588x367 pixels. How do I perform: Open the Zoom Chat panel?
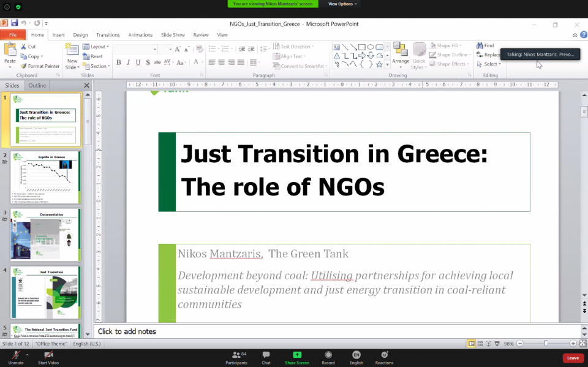click(266, 358)
